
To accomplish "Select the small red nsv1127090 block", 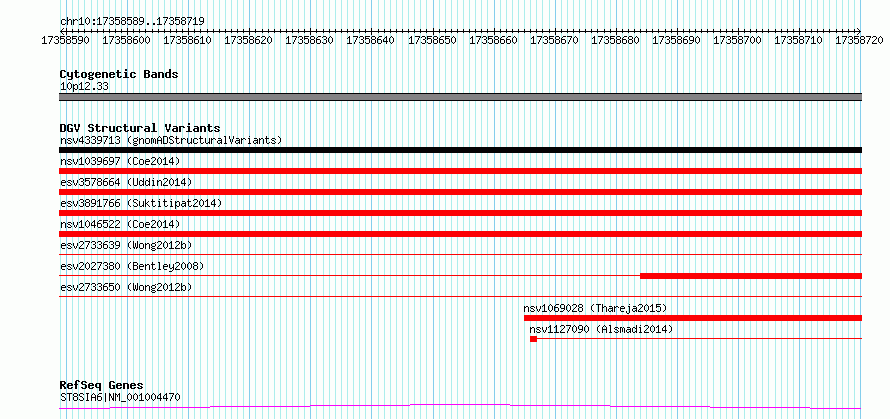I will pos(533,339).
